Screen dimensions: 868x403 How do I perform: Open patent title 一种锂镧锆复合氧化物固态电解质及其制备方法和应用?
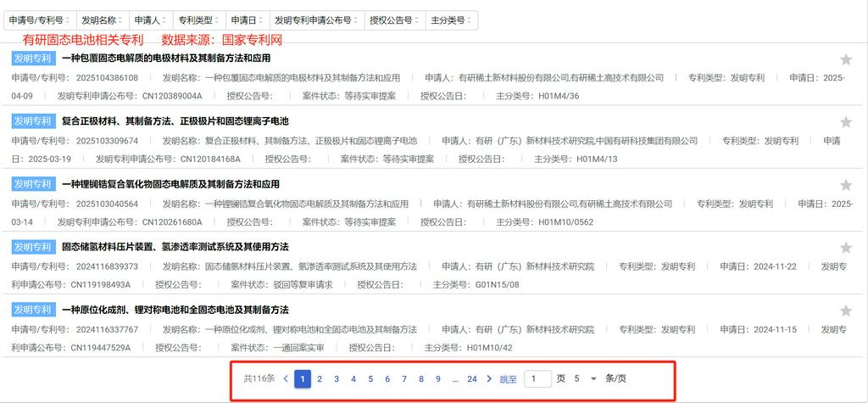170,184
